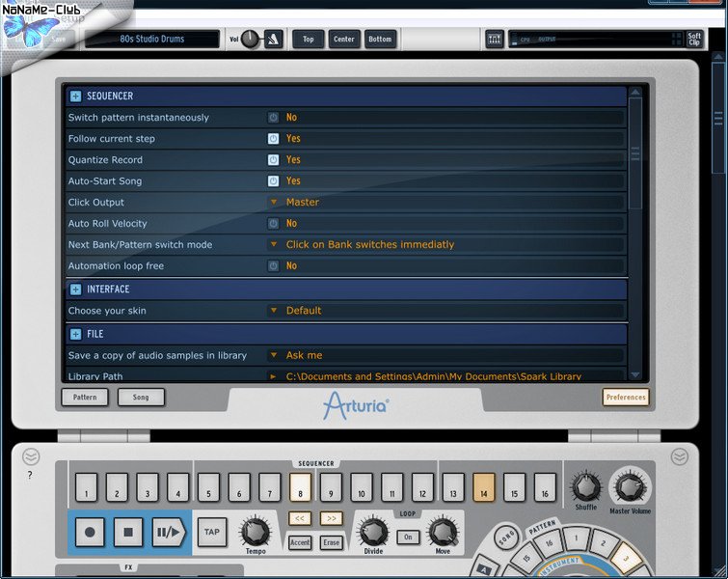Enable Auto Roll Velocity toggle
Screen dimensions: 728x579
[273, 224]
